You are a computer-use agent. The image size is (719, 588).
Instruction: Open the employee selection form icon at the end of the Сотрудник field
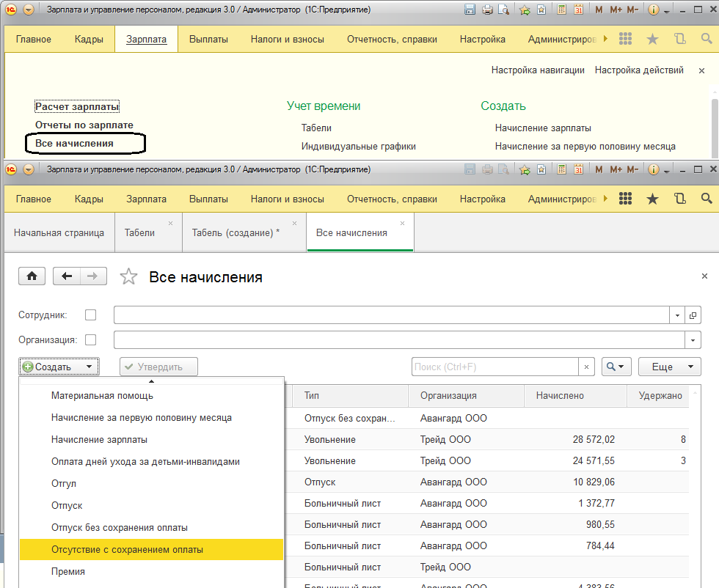pos(693,315)
